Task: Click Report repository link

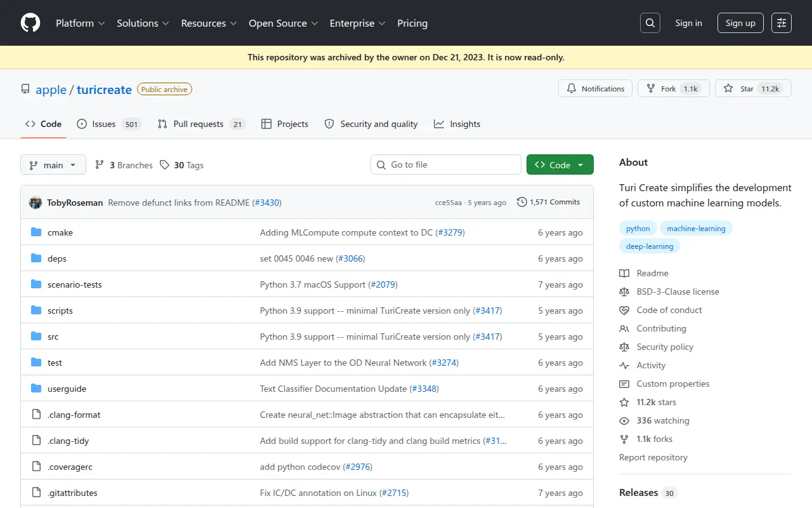Action: coord(653,457)
